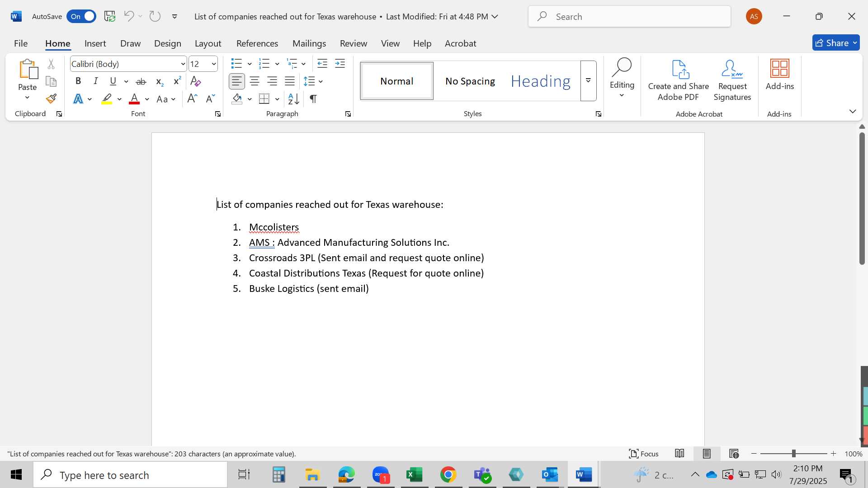
Task: Open the font size dropdown
Action: coord(214,64)
